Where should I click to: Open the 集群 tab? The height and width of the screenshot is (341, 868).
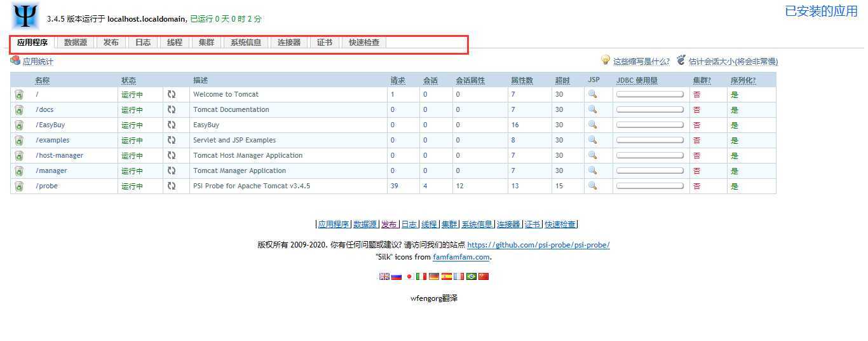tap(207, 43)
